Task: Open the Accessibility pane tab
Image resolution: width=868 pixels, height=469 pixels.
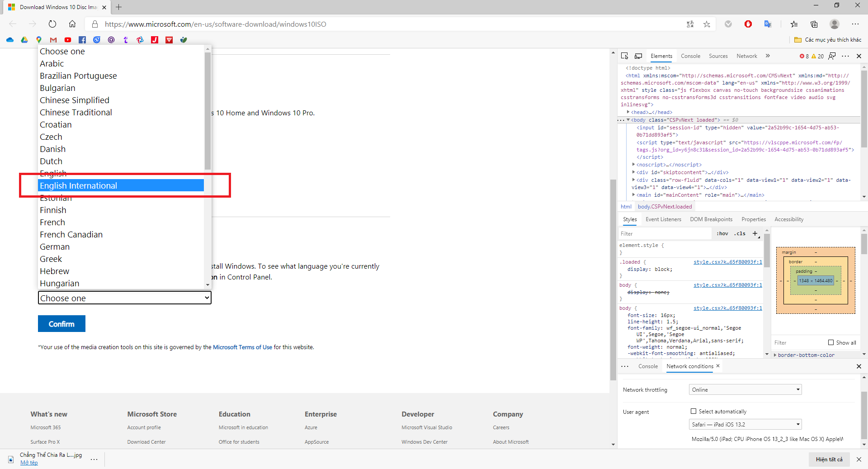Action: click(x=789, y=219)
